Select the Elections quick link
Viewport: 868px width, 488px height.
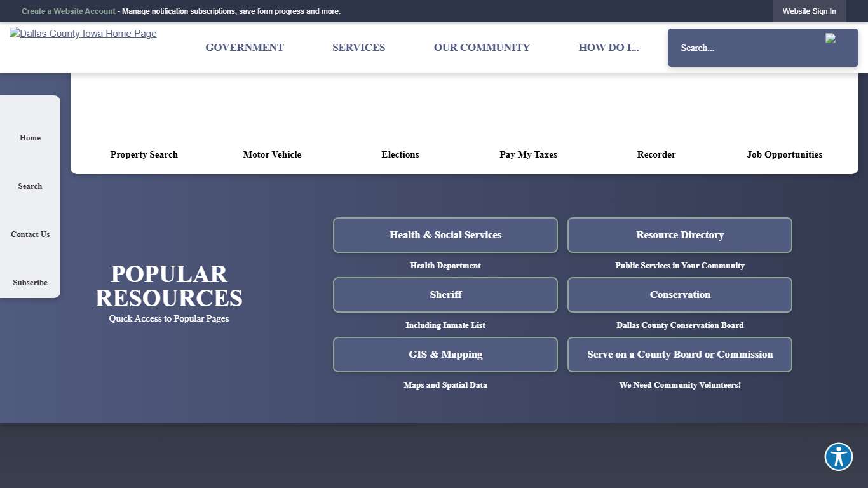click(400, 154)
